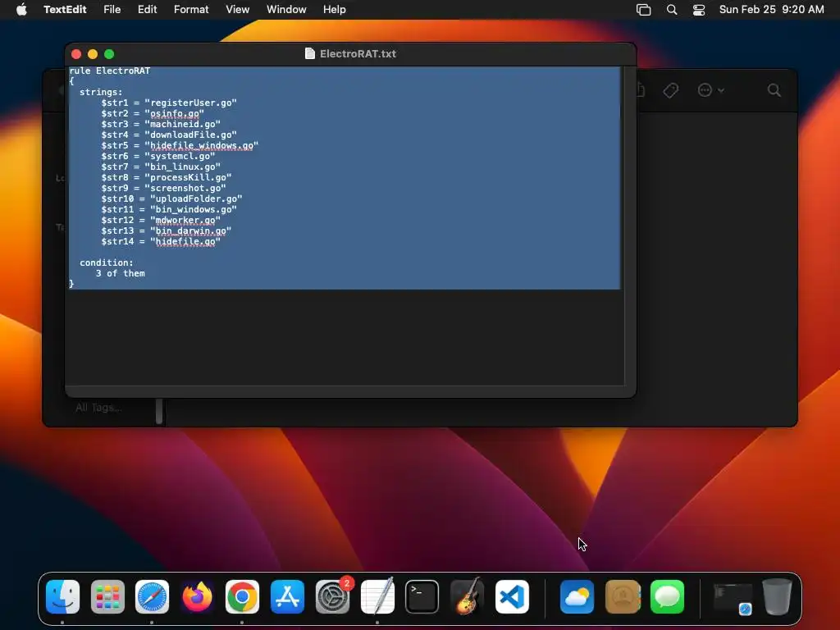840x630 pixels.
Task: Click the text "registerUser.go"
Action: click(190, 103)
